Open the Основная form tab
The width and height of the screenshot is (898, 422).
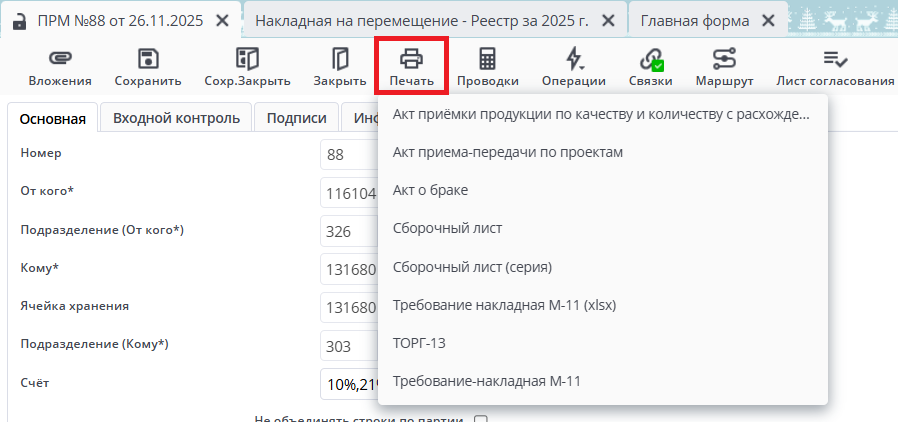coord(53,119)
